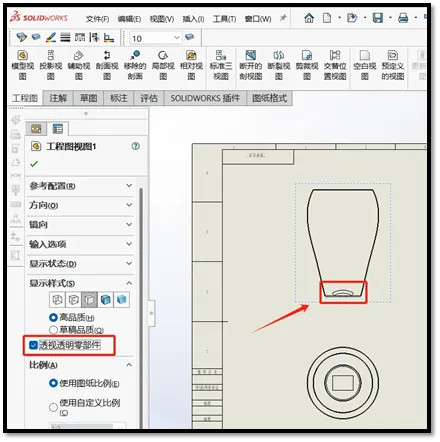440x442 pixels.
Task: Select wireframe display style icon
Action: (57, 300)
